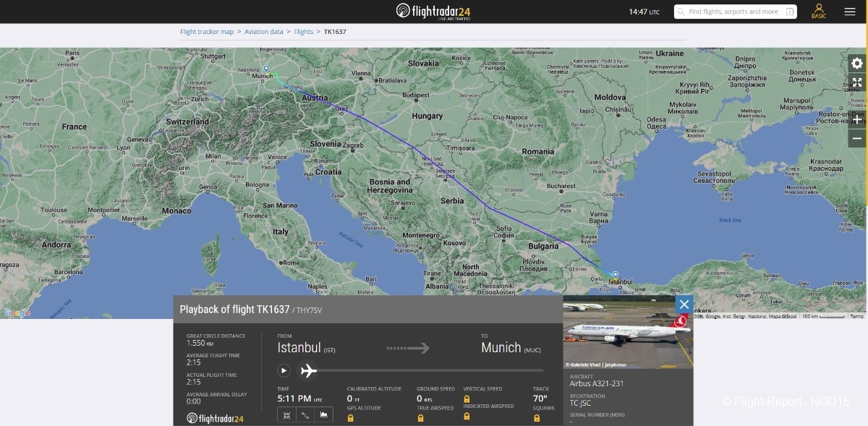This screenshot has height=426, width=868.
Task: Toggle fullscreen map view
Action: (x=857, y=82)
